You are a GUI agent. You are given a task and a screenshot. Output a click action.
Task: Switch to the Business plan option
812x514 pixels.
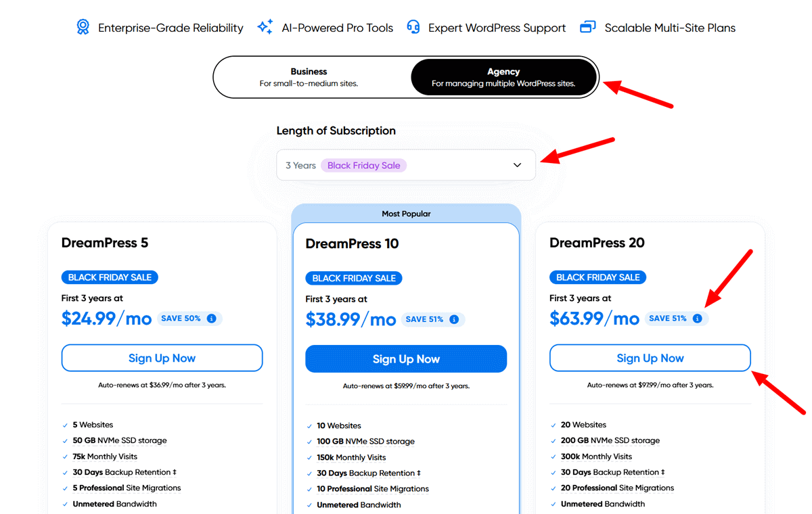click(x=309, y=76)
